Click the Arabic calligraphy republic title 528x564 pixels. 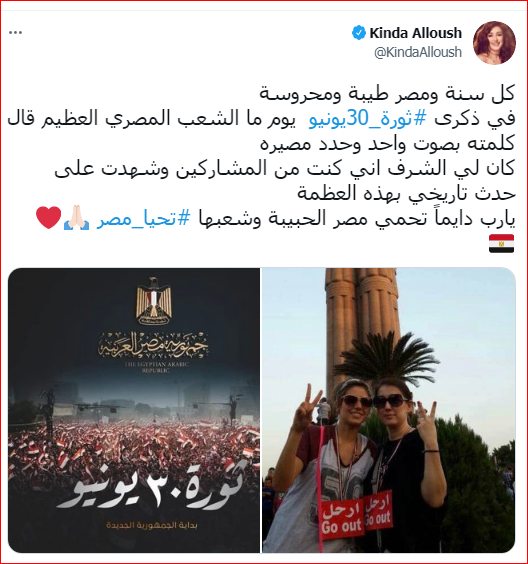point(154,345)
